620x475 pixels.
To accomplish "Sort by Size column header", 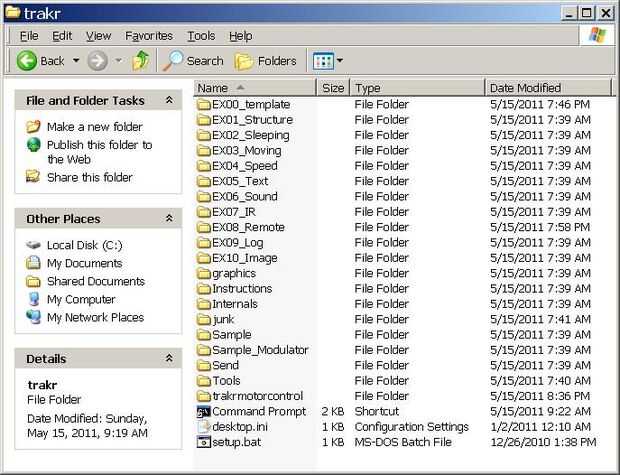I will click(333, 88).
